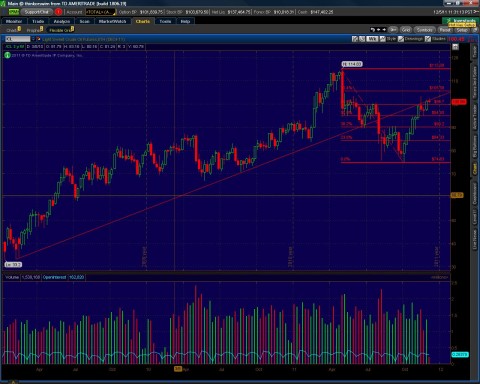Click the green info icon on chart

(7, 55)
